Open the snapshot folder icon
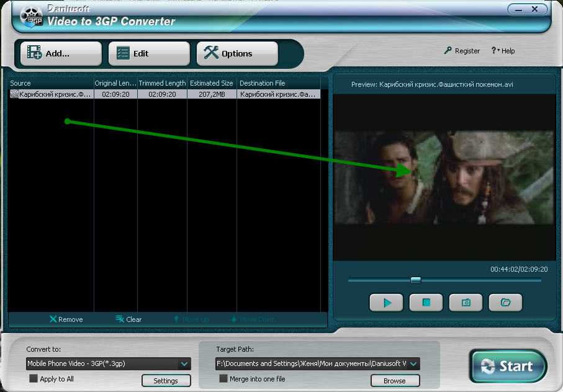This screenshot has width=563, height=392. [x=505, y=303]
